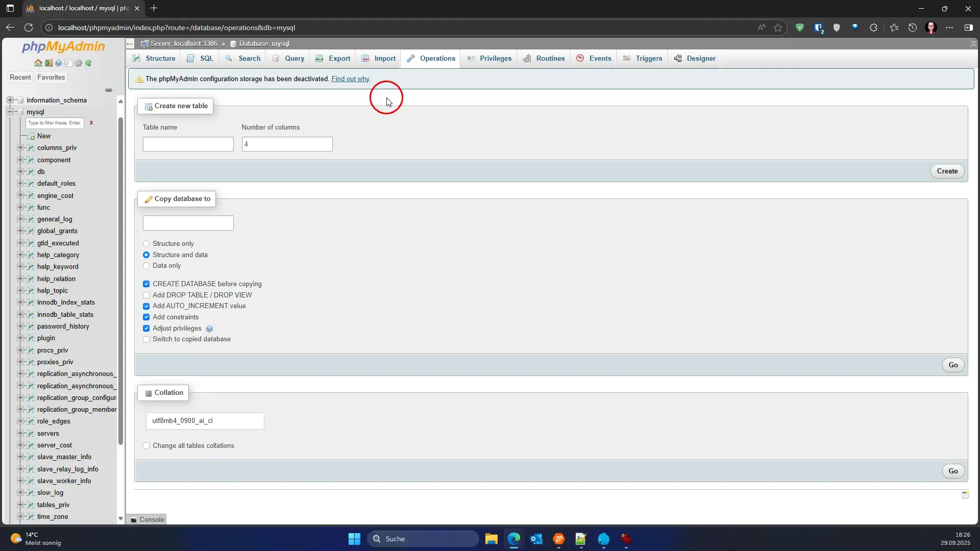
Task: Uncheck CREATE DATABASE before copying
Action: click(146, 284)
